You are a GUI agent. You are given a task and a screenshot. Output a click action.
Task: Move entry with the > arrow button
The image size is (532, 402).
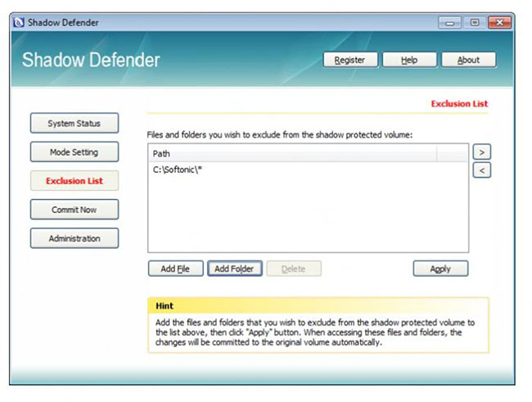click(482, 152)
